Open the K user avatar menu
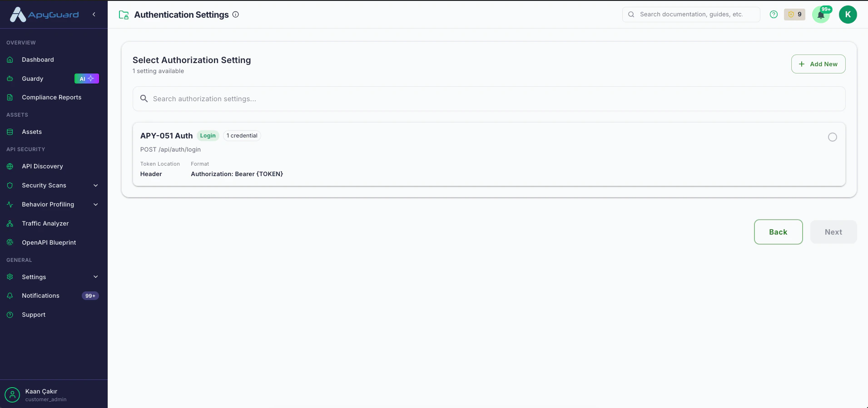The width and height of the screenshot is (868, 408). (x=848, y=15)
